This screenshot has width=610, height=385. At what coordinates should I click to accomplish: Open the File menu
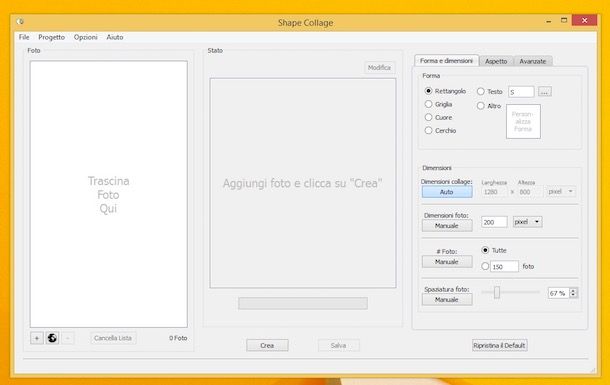(24, 37)
